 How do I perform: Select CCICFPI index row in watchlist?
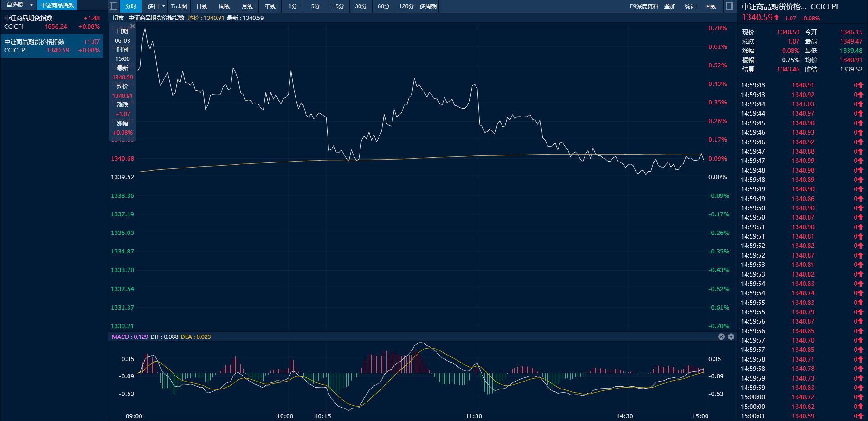[52, 46]
